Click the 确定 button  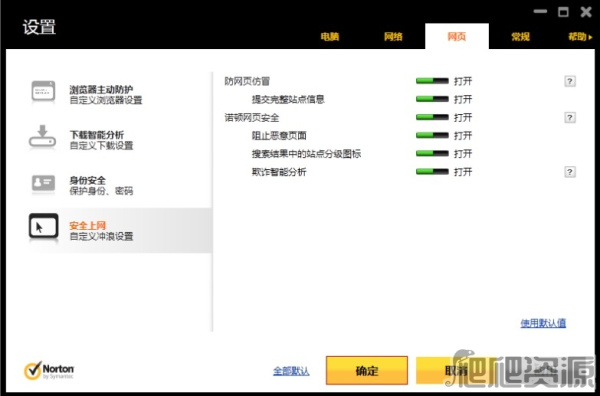(x=367, y=370)
